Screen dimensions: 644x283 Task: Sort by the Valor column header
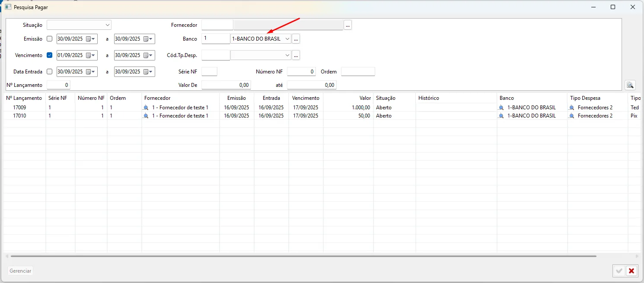[x=365, y=98]
